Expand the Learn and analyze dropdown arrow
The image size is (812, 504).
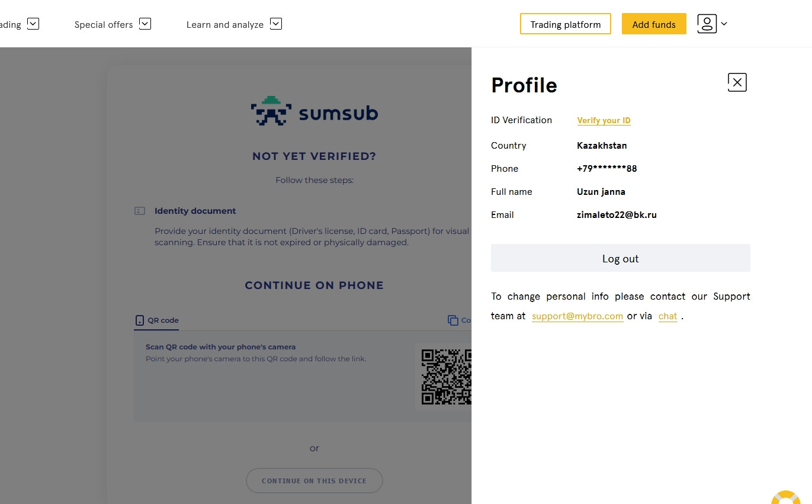pyautogui.click(x=276, y=24)
